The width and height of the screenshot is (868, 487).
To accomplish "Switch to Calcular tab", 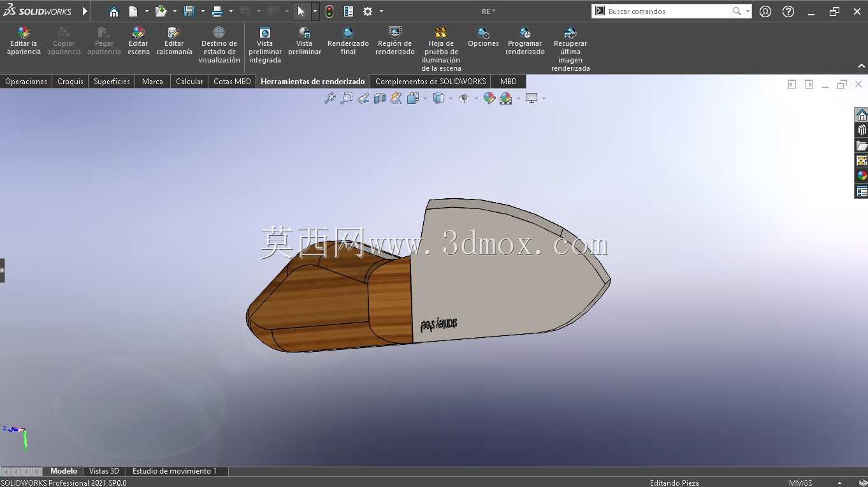I will click(x=189, y=82).
